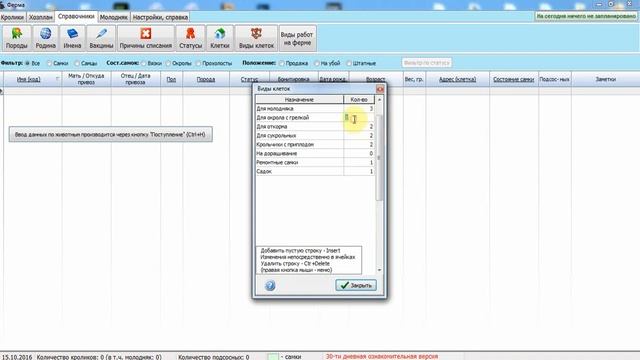
Task: Select the Крольчихи с приплодом row
Action: 315,144
